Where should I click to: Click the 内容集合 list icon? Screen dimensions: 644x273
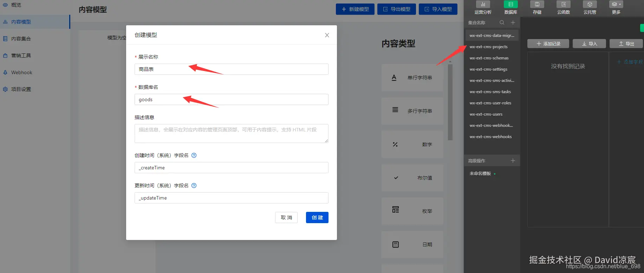[x=5, y=39]
